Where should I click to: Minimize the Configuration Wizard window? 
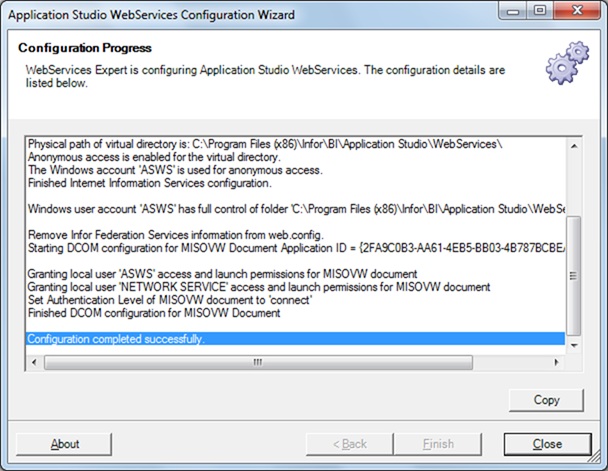[x=515, y=12]
